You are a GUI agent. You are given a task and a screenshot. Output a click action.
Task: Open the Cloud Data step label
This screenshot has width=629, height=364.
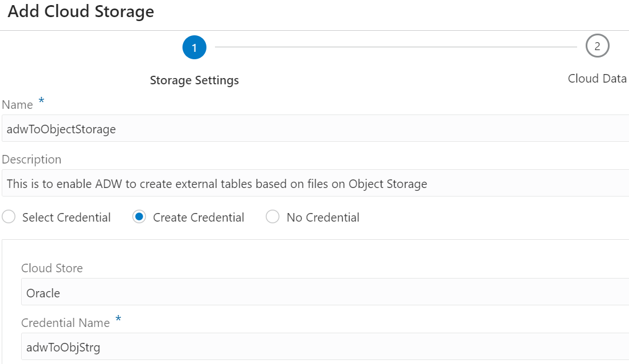(597, 79)
